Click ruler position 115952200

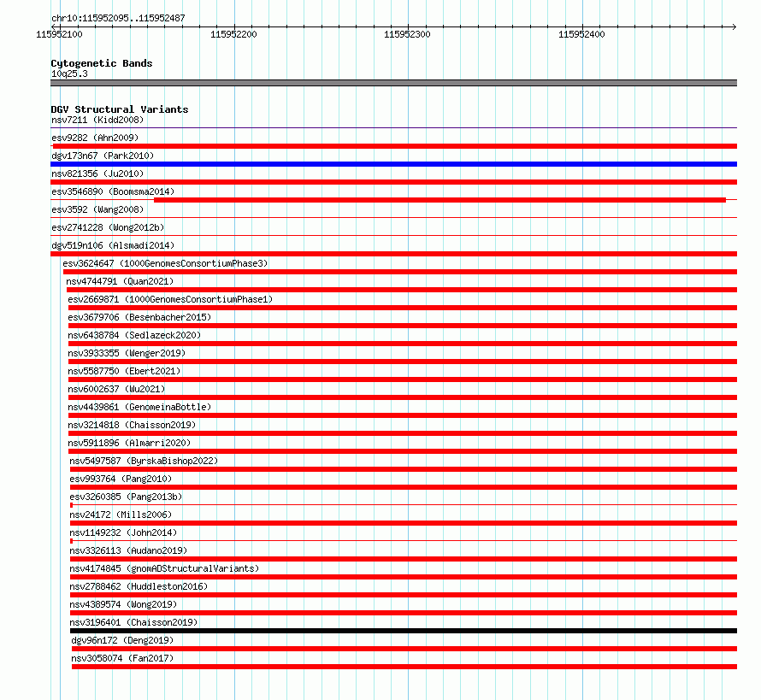[233, 34]
